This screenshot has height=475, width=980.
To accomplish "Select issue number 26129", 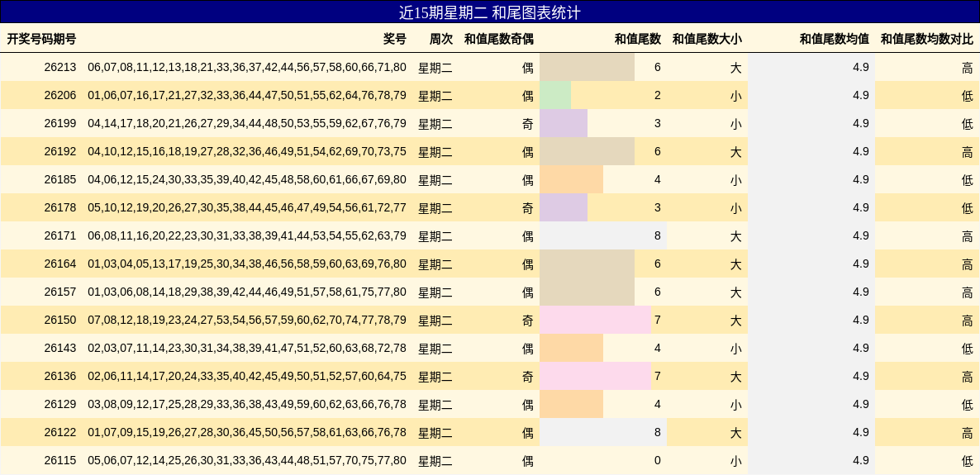I will tap(60, 405).
